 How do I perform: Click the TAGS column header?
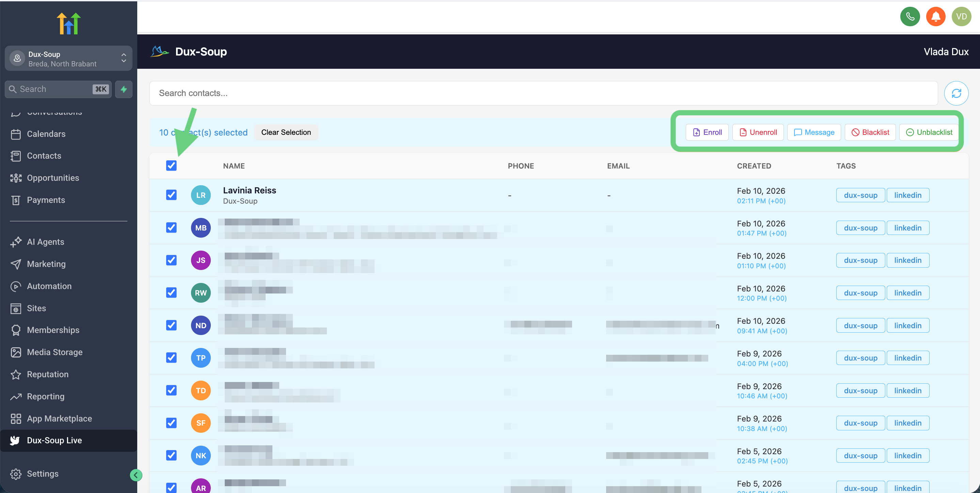[846, 166]
